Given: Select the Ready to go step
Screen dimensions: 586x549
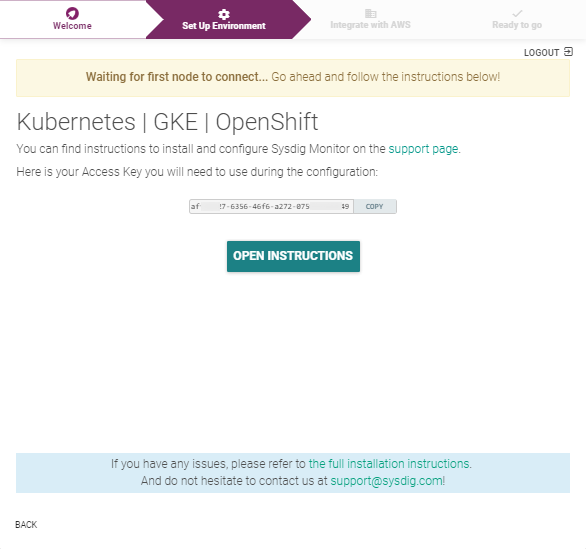Looking at the screenshot, I should pyautogui.click(x=517, y=19).
